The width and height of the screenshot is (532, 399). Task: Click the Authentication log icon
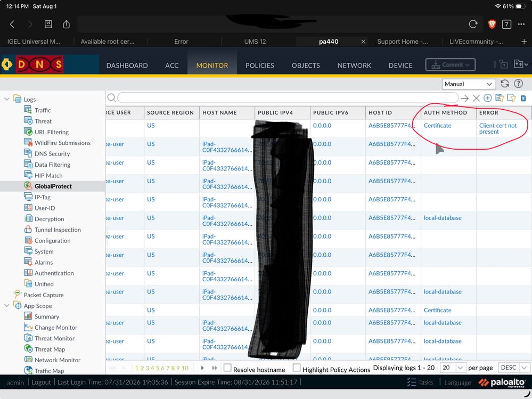(x=28, y=273)
